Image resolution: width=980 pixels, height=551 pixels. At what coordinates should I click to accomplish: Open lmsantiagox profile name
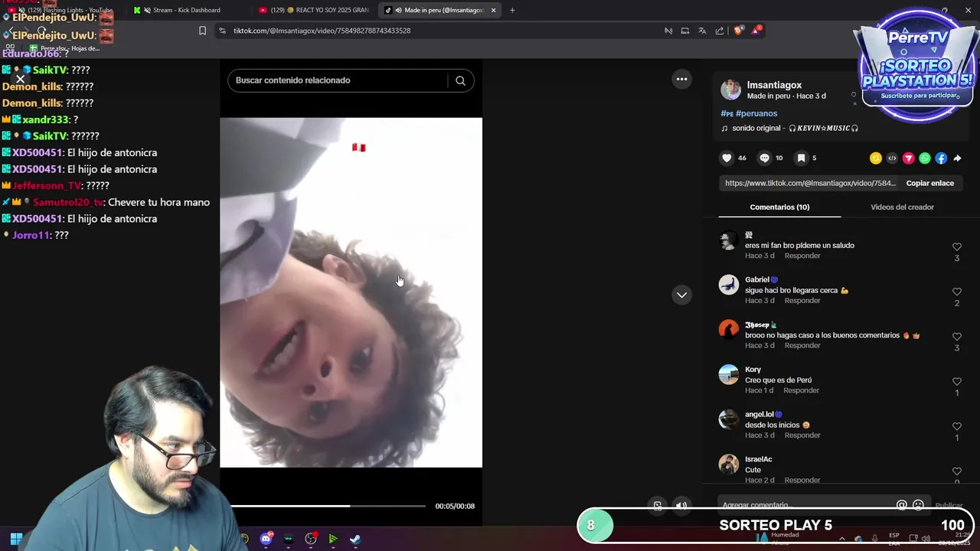(774, 85)
